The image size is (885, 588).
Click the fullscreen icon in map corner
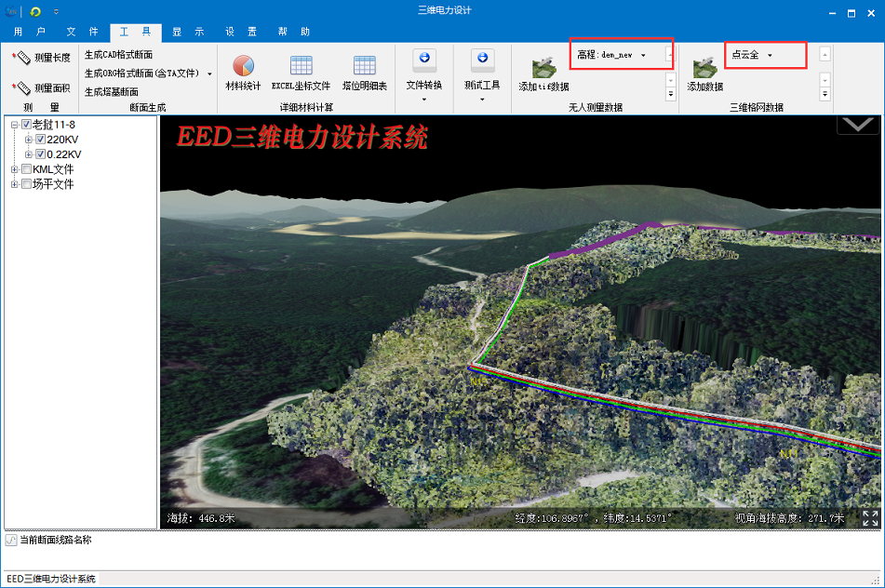pos(870,518)
